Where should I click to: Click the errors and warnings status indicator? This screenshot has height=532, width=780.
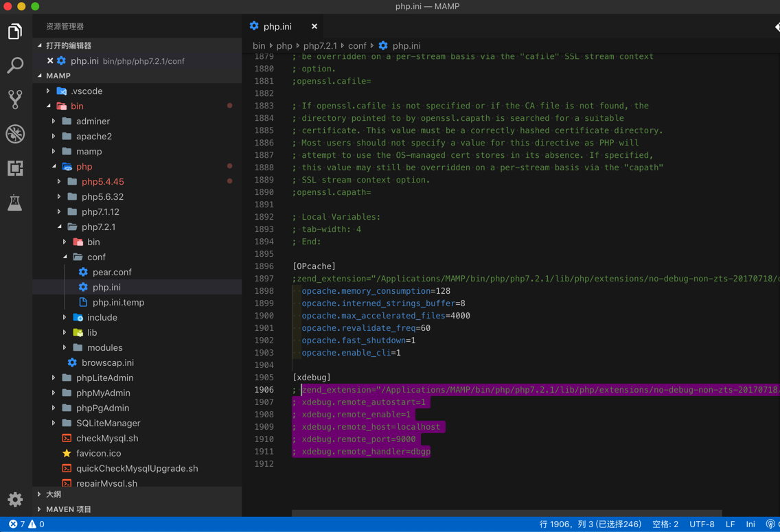point(26,524)
